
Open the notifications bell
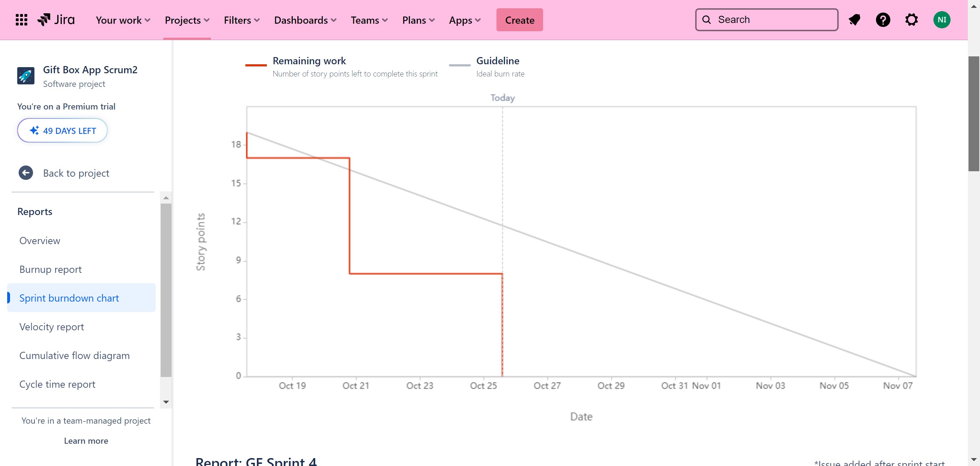[x=854, y=20]
